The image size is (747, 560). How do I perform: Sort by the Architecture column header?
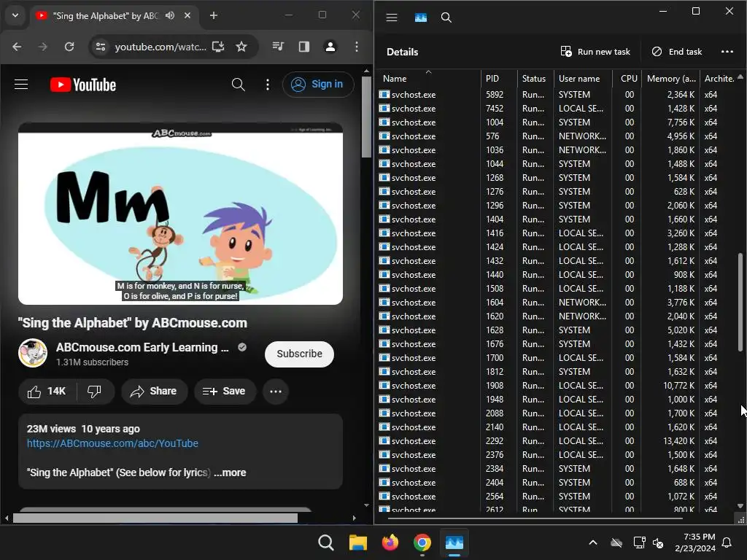(718, 79)
